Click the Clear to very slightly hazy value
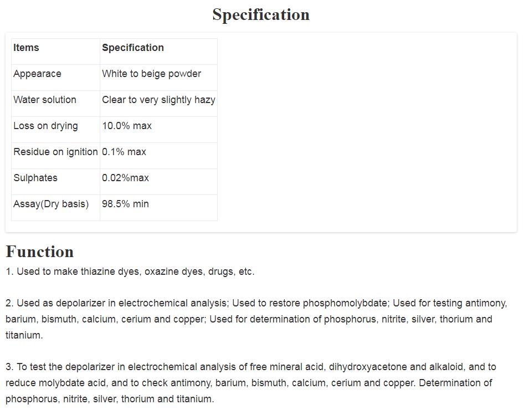 click(158, 100)
